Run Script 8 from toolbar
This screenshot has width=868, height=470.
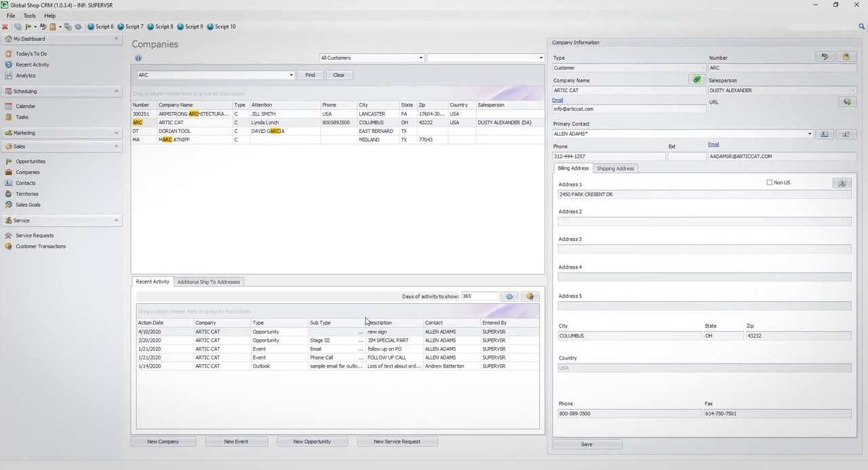[x=160, y=26]
